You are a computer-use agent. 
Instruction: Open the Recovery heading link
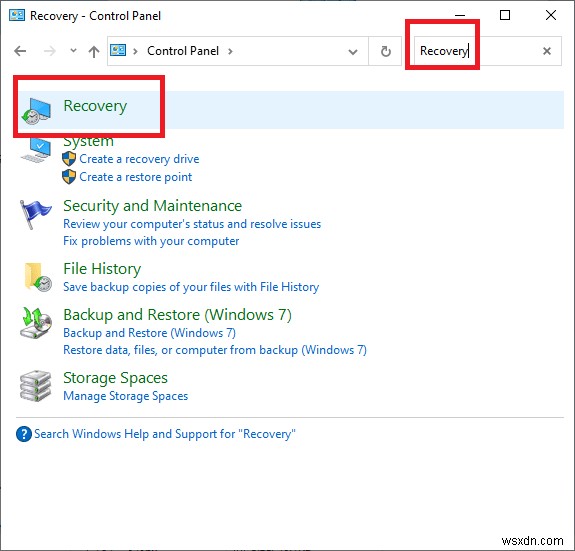[95, 106]
